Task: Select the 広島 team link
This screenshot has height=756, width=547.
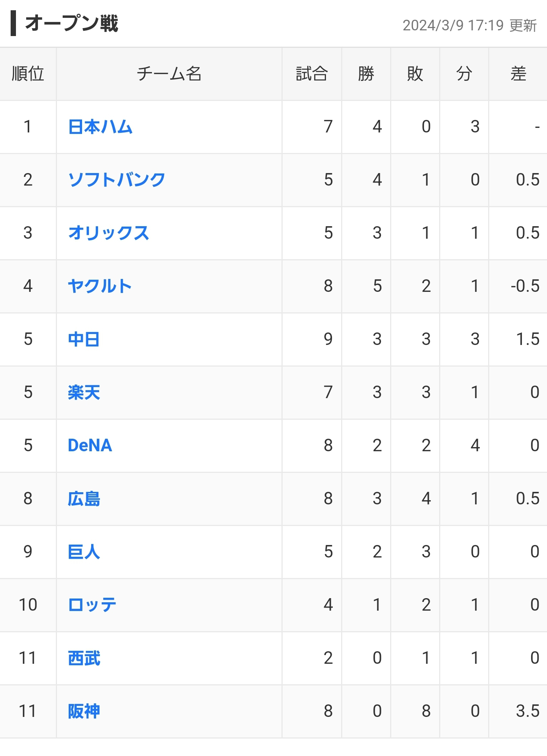Action: 84,499
